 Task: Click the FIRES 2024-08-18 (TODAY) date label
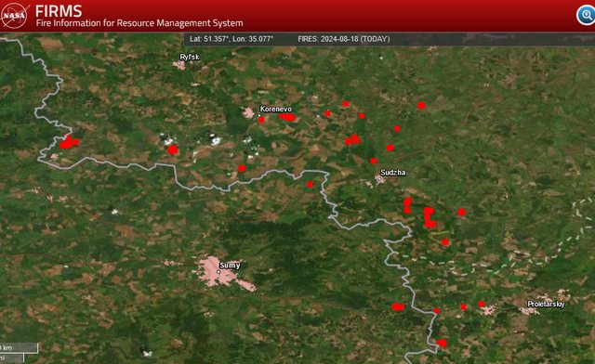pyautogui.click(x=343, y=39)
